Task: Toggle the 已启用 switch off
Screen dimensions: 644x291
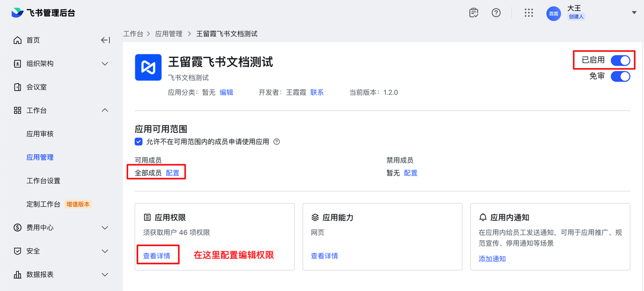Action: [620, 60]
